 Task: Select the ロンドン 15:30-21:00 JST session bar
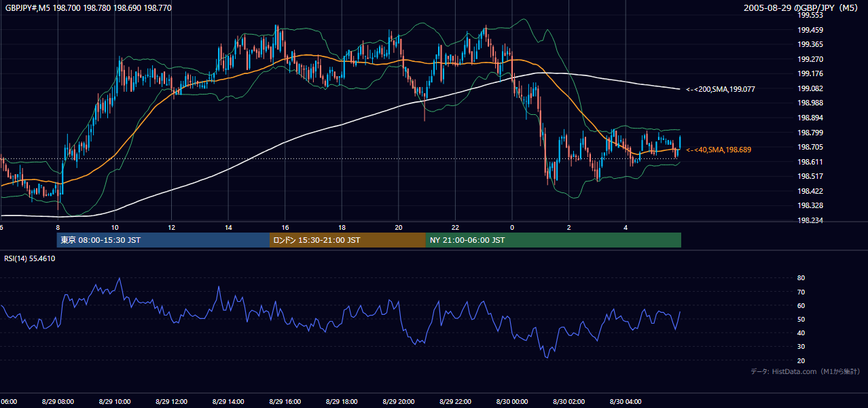348,240
